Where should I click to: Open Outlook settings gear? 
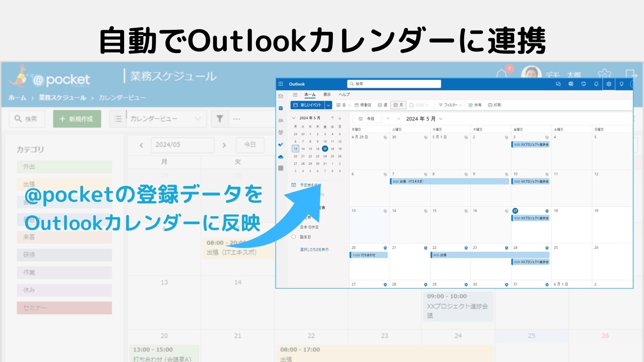(609, 84)
